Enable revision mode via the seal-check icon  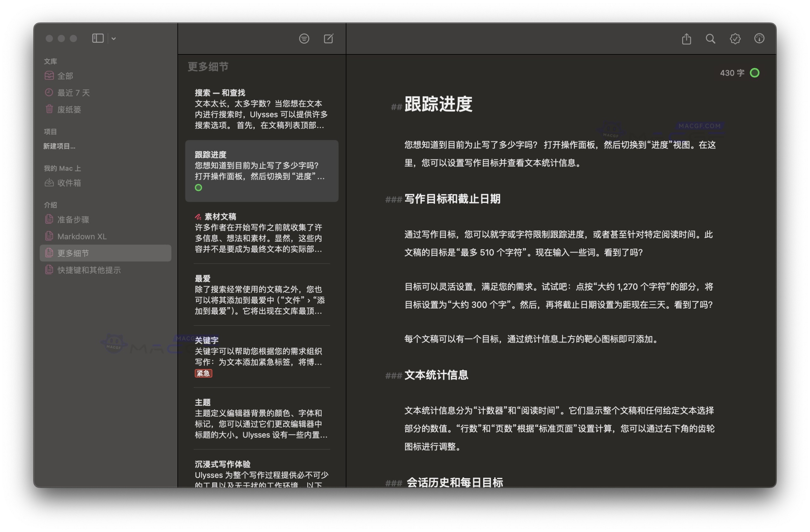click(x=735, y=39)
